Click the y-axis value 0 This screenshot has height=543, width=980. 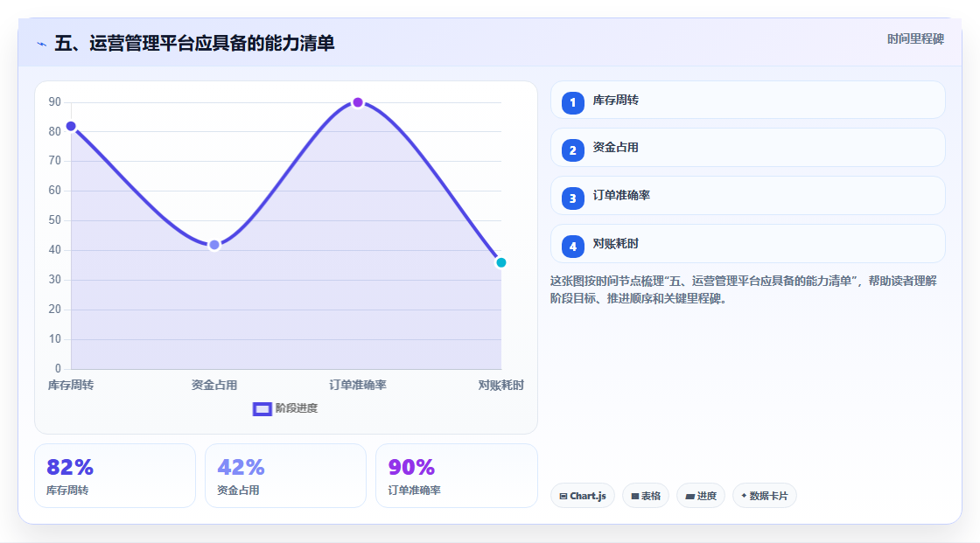pos(58,369)
